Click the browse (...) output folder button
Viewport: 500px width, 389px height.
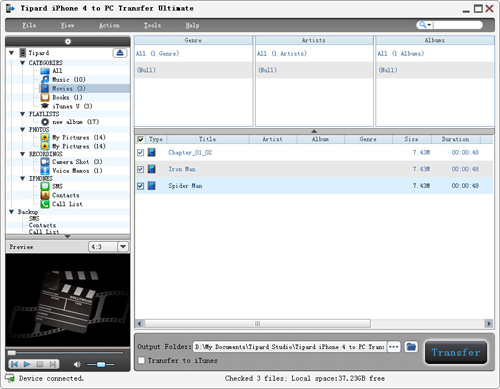click(394, 347)
